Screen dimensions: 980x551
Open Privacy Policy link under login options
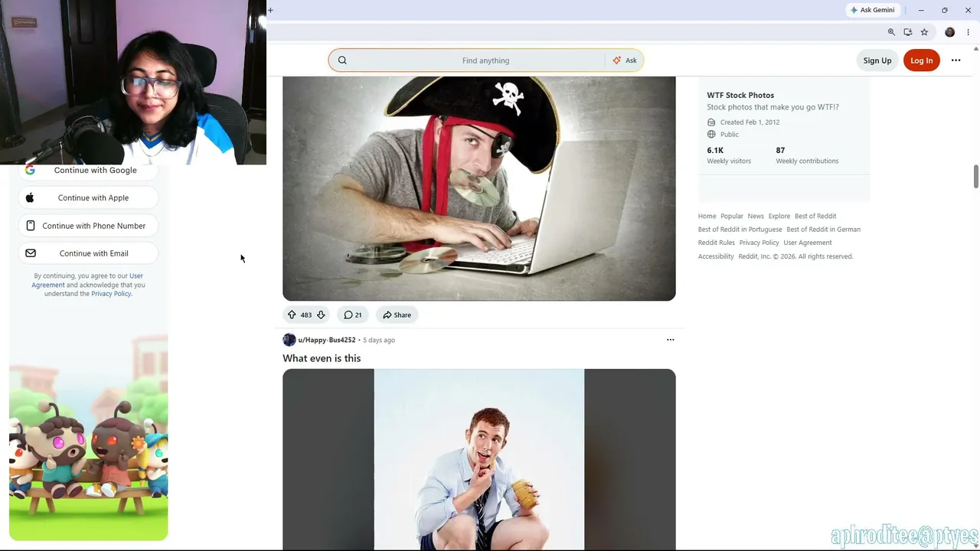click(x=111, y=294)
